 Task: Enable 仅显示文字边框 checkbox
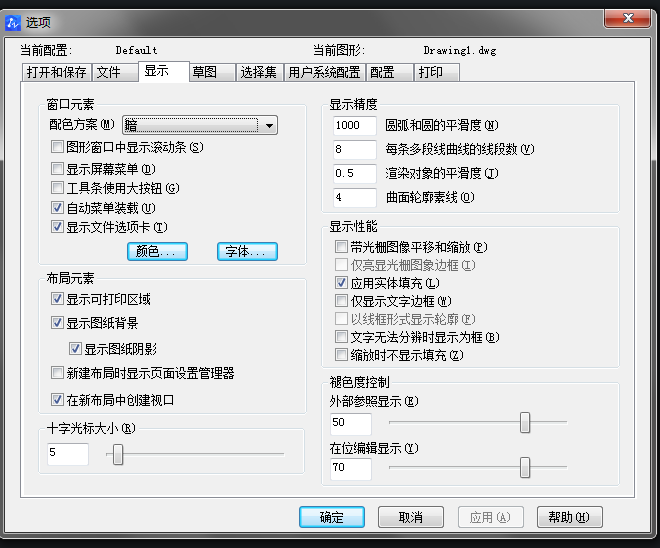[342, 300]
